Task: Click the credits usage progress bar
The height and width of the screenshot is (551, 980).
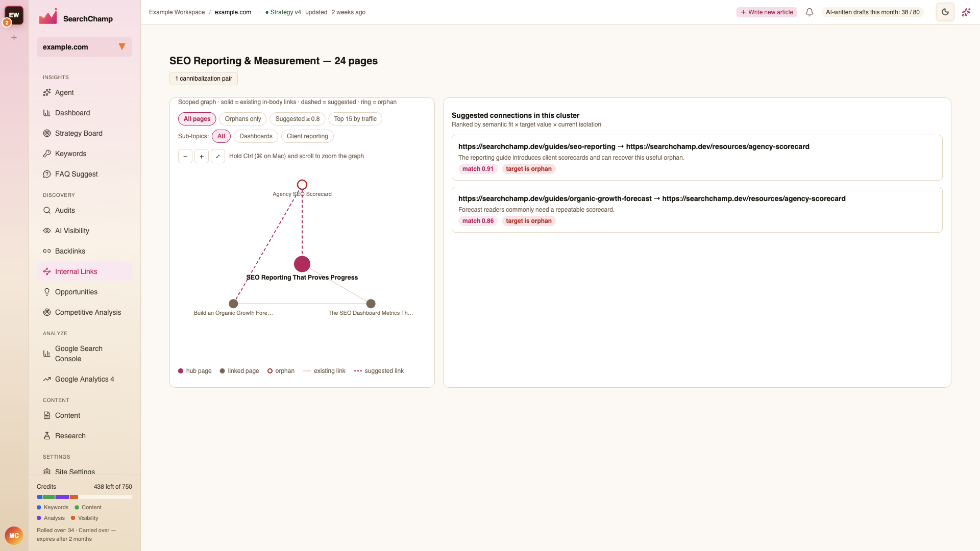Action: coord(84,497)
